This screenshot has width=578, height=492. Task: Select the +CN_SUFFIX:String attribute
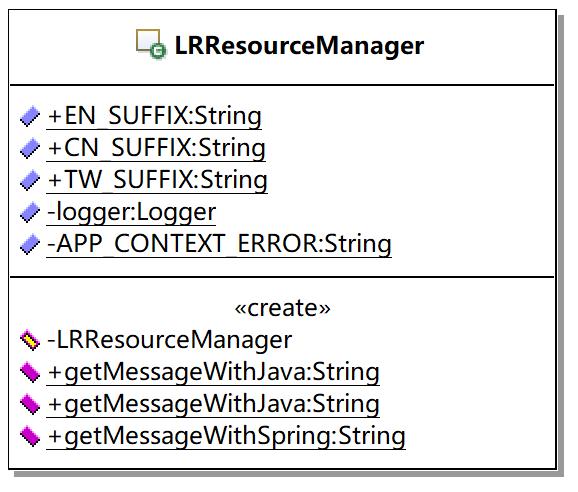[x=156, y=149]
